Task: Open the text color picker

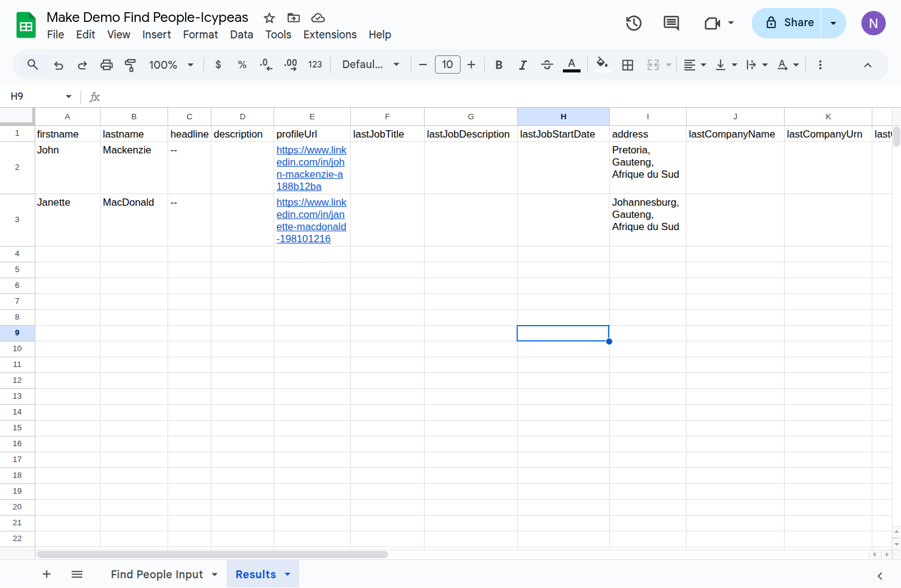Action: tap(571, 65)
